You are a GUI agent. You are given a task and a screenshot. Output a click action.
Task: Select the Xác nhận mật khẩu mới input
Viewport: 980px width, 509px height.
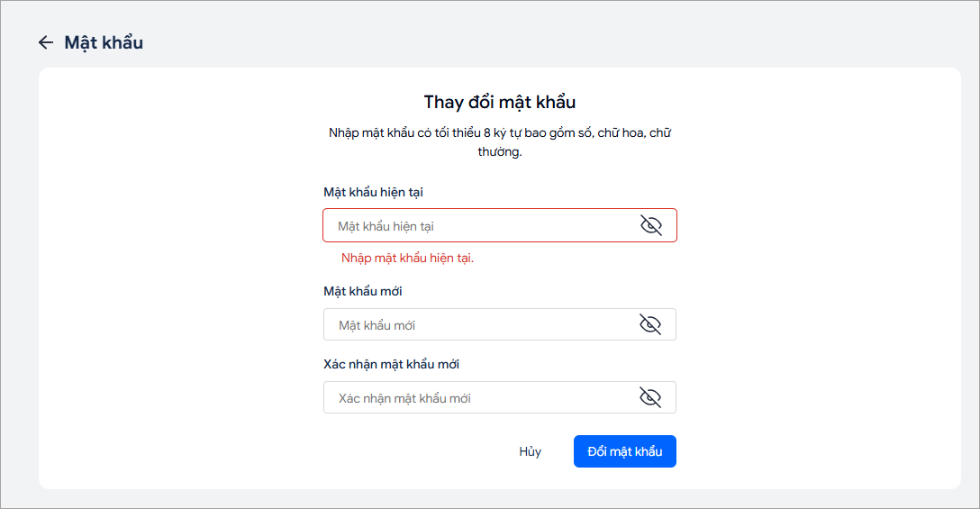[477, 398]
